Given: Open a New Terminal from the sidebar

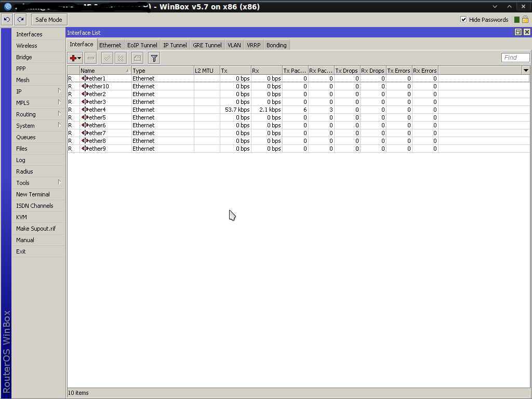Looking at the screenshot, I should [x=32, y=194].
